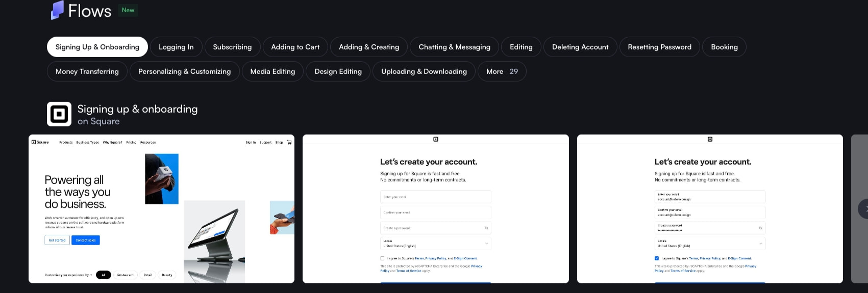
Task: Select the Uploading & Downloading filter
Action: [424, 71]
